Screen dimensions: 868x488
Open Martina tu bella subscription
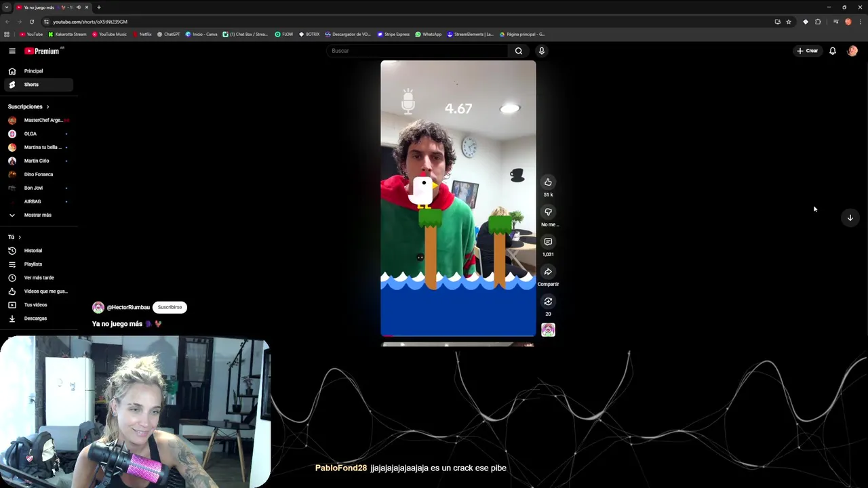click(x=37, y=147)
